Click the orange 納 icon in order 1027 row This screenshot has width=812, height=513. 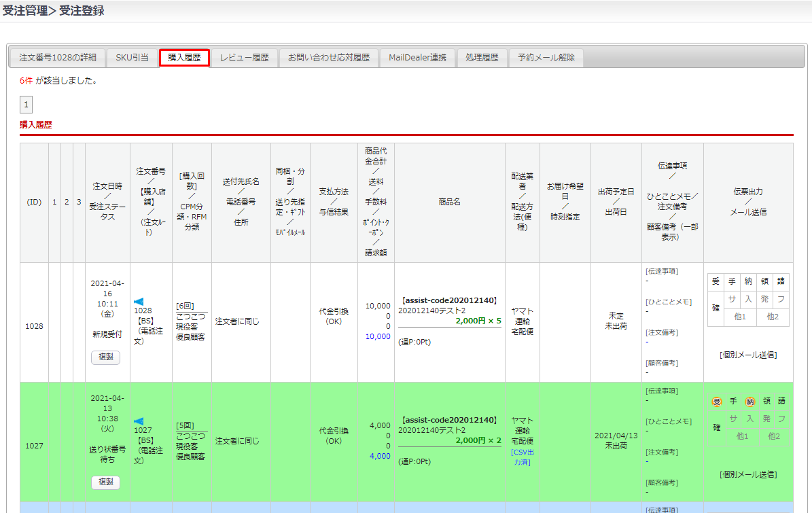click(x=749, y=401)
